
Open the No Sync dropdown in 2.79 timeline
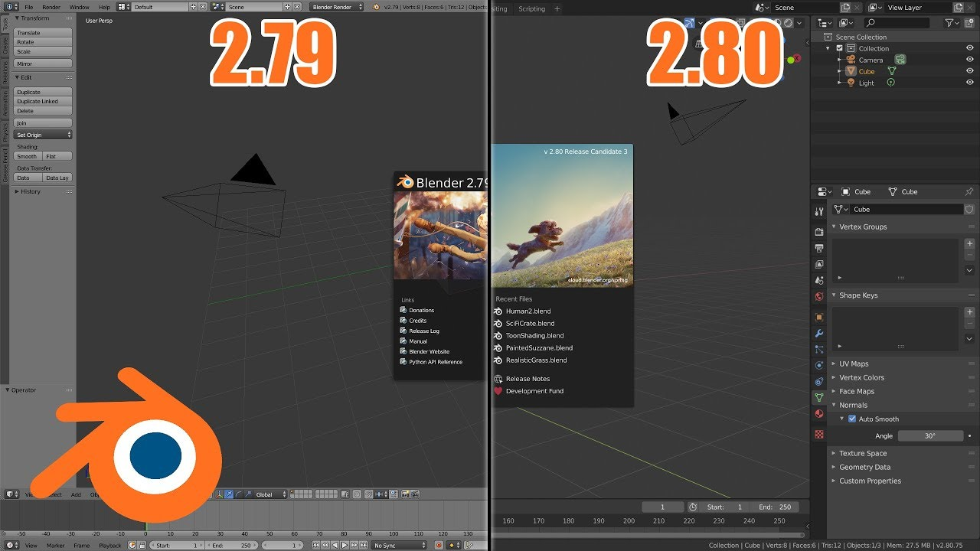399,546
